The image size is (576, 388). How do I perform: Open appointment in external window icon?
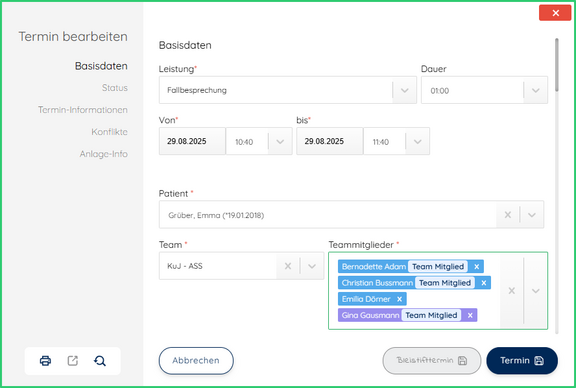[x=73, y=361]
